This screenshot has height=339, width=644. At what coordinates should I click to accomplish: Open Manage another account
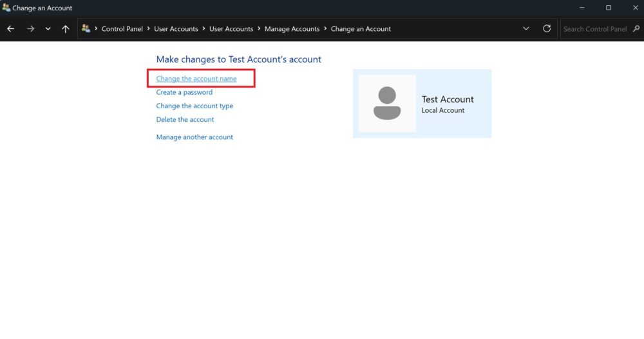pos(194,137)
